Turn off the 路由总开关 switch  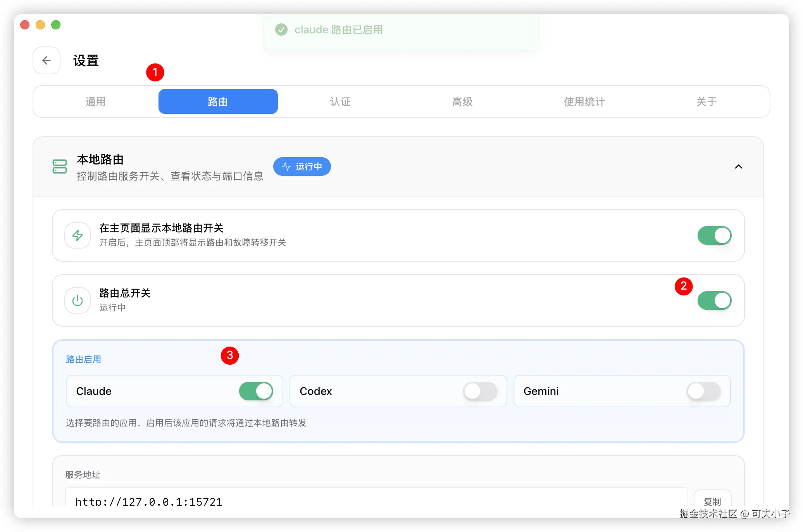click(714, 300)
